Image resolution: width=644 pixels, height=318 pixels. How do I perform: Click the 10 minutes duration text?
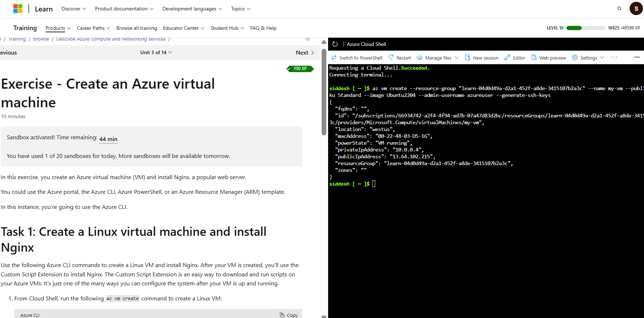point(13,116)
